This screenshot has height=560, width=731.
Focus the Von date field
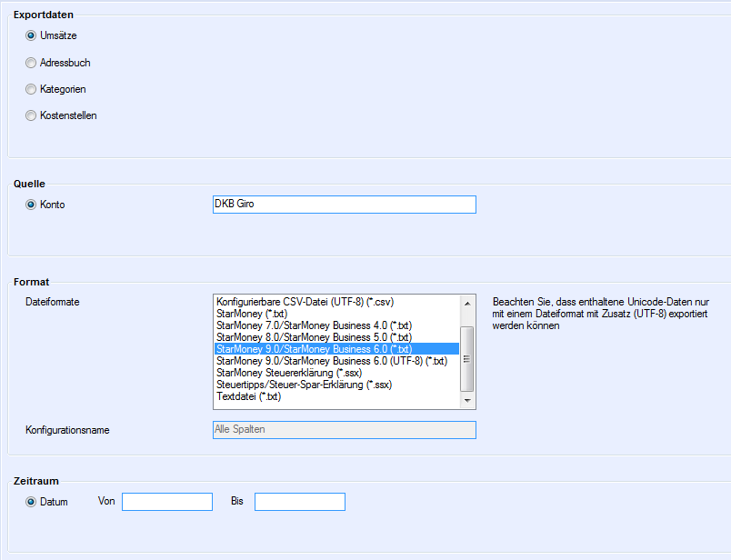(x=167, y=502)
